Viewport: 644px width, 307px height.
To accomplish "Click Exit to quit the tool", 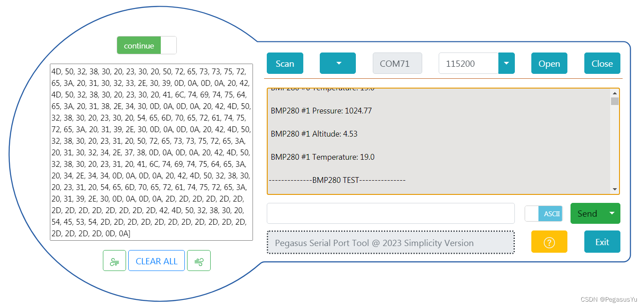I will pos(602,242).
